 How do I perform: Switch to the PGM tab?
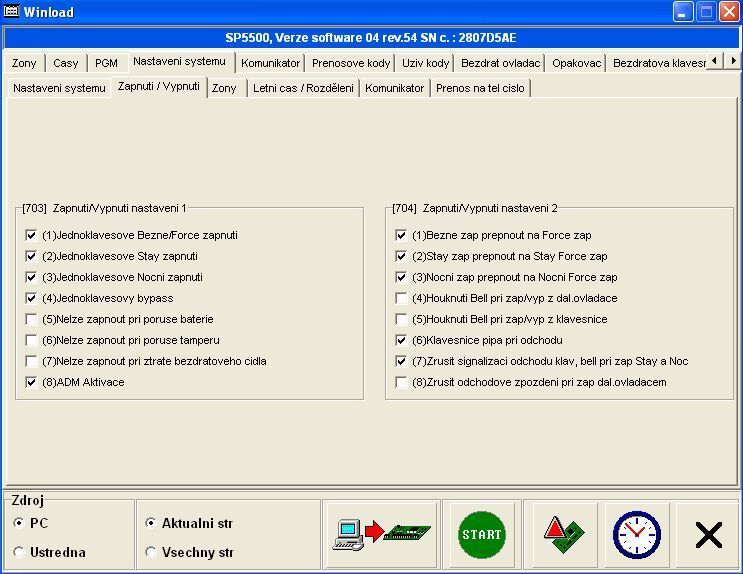pos(106,63)
